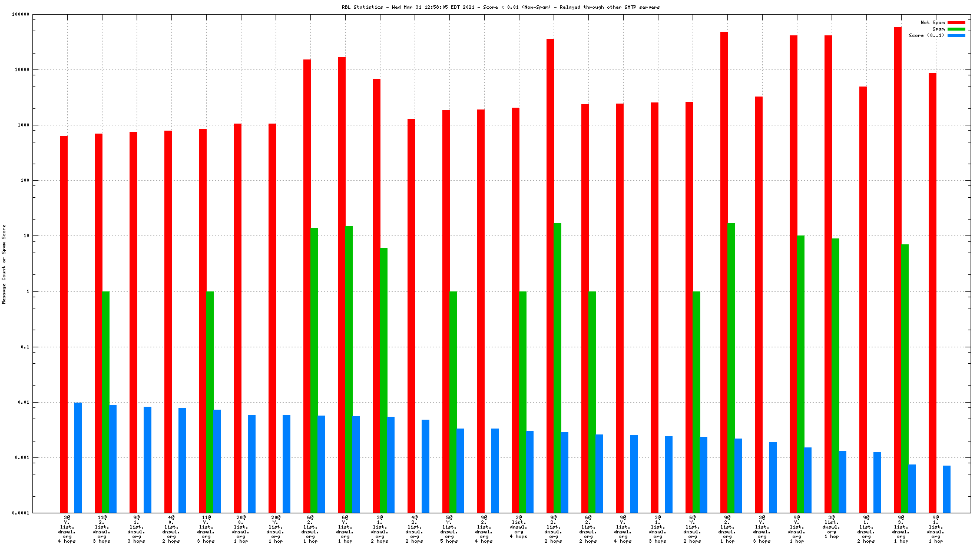Click the 0.1 y-axis tick label
The image size is (980, 551).
[x=24, y=347]
